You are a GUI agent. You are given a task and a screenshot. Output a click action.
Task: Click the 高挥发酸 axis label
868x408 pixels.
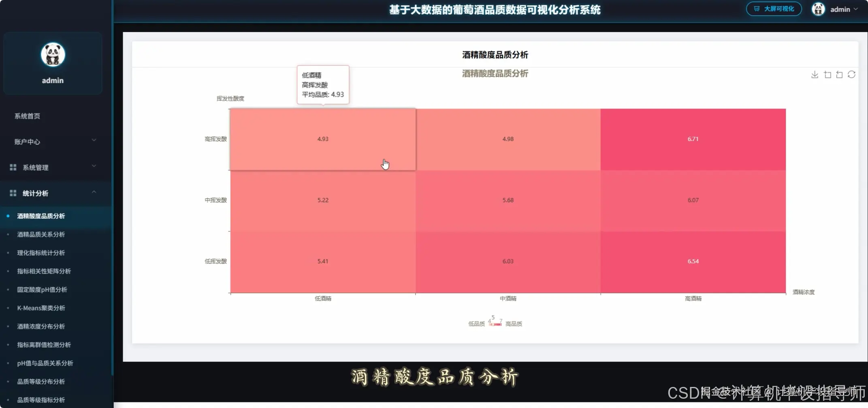[215, 139]
